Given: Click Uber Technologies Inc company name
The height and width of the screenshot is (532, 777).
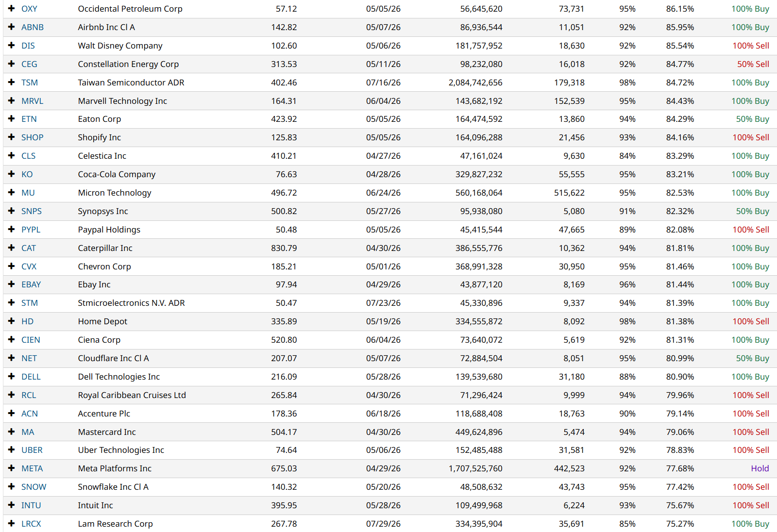Looking at the screenshot, I should pyautogui.click(x=121, y=450).
